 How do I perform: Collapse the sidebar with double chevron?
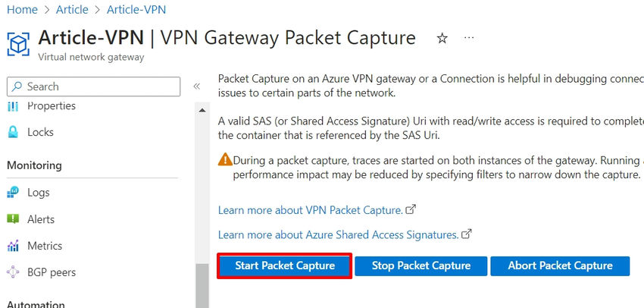[197, 86]
